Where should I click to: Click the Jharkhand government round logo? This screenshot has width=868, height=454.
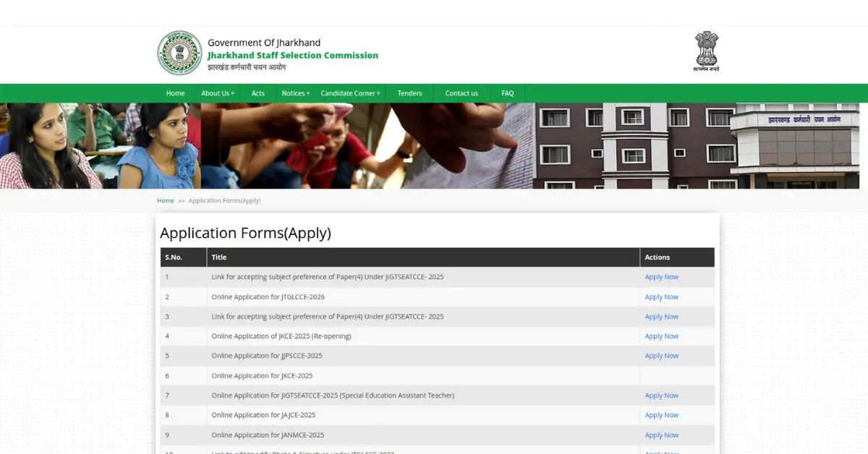(x=180, y=53)
